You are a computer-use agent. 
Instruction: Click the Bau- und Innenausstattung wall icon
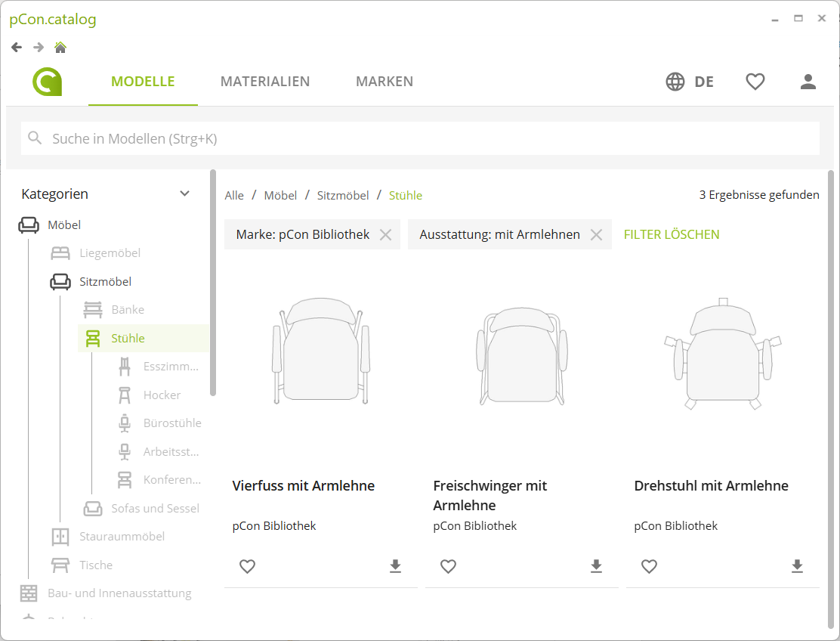tap(29, 593)
